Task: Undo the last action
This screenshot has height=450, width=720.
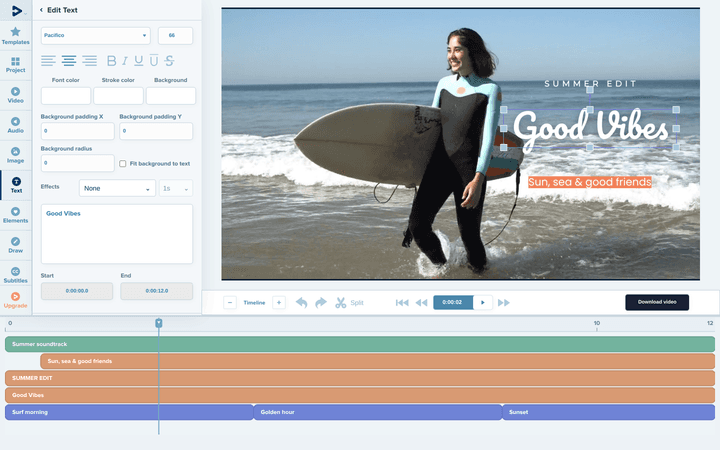Action: click(x=302, y=303)
